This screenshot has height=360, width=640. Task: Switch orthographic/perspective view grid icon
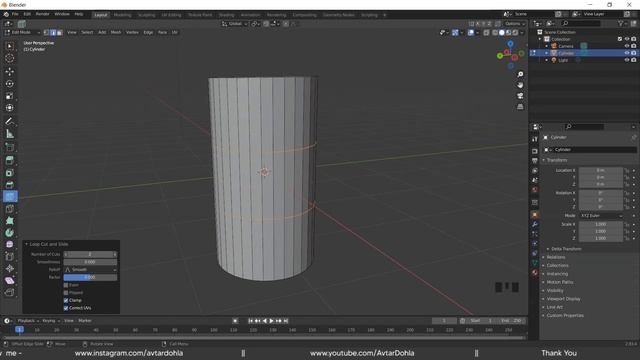[520, 107]
